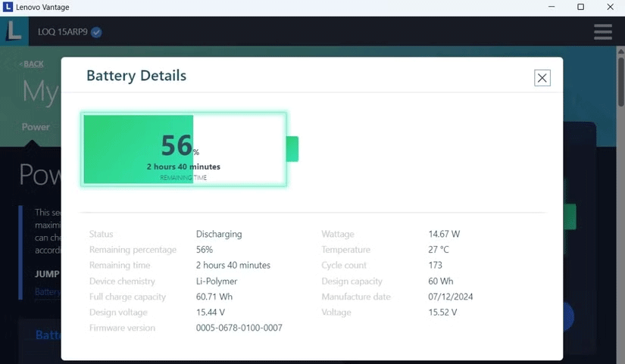The height and width of the screenshot is (364, 625).
Task: Maximize the Lenovo Vantage window
Action: [x=580, y=7]
